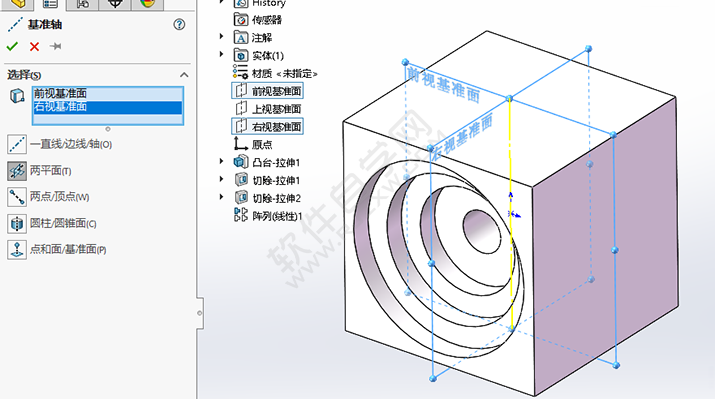Click the 切除-拉伸2 cut extrude icon

coord(241,197)
